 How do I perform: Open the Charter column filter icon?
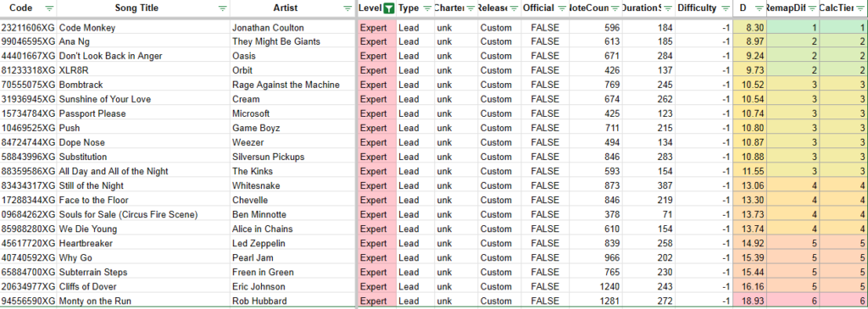click(x=470, y=8)
